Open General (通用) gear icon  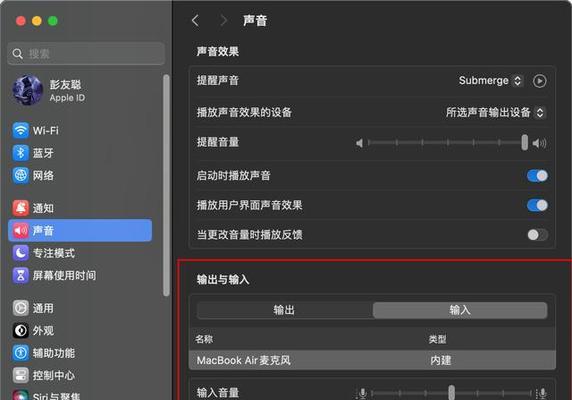point(20,308)
